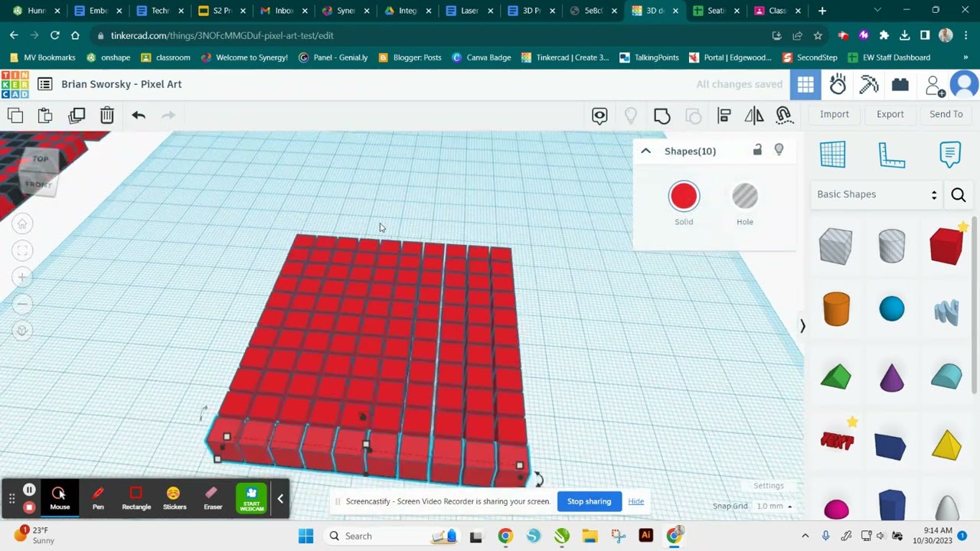Image resolution: width=980 pixels, height=551 pixels.
Task: Open the Sim Lab workspace
Action: click(x=838, y=85)
